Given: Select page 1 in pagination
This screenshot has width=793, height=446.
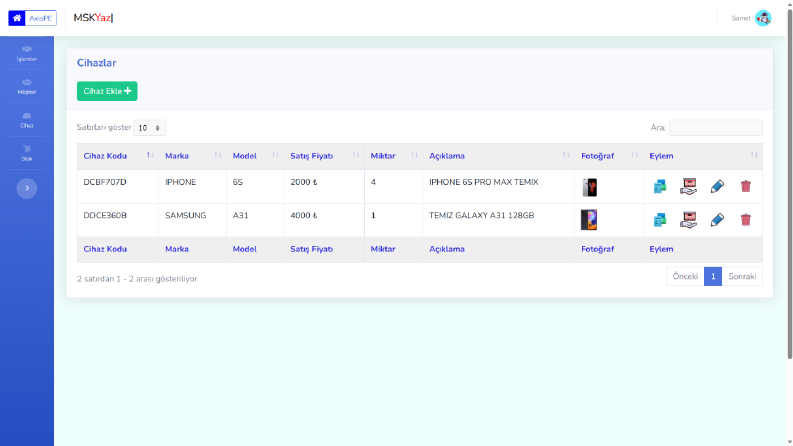Looking at the screenshot, I should [x=713, y=277].
